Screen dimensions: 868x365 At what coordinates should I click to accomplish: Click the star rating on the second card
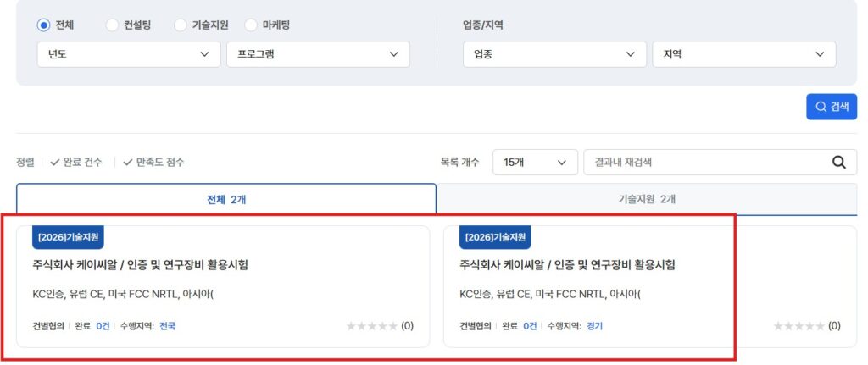[798, 326]
